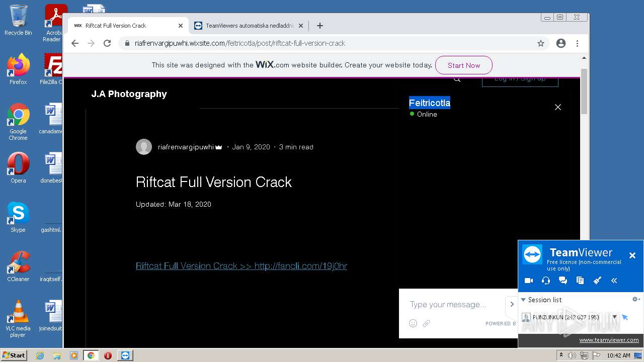
Task: Open media player taskbar icon
Action: point(74,355)
